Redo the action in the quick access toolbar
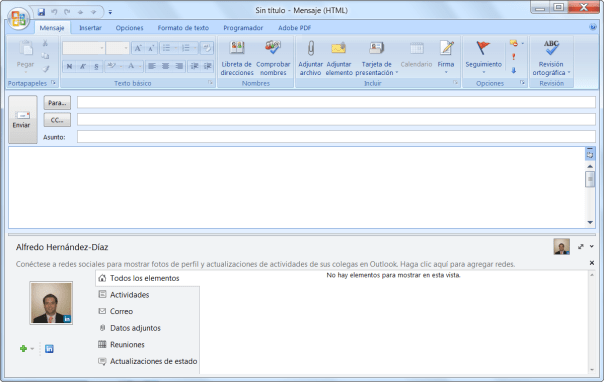Image resolution: width=604 pixels, height=382 pixels. pos(67,12)
